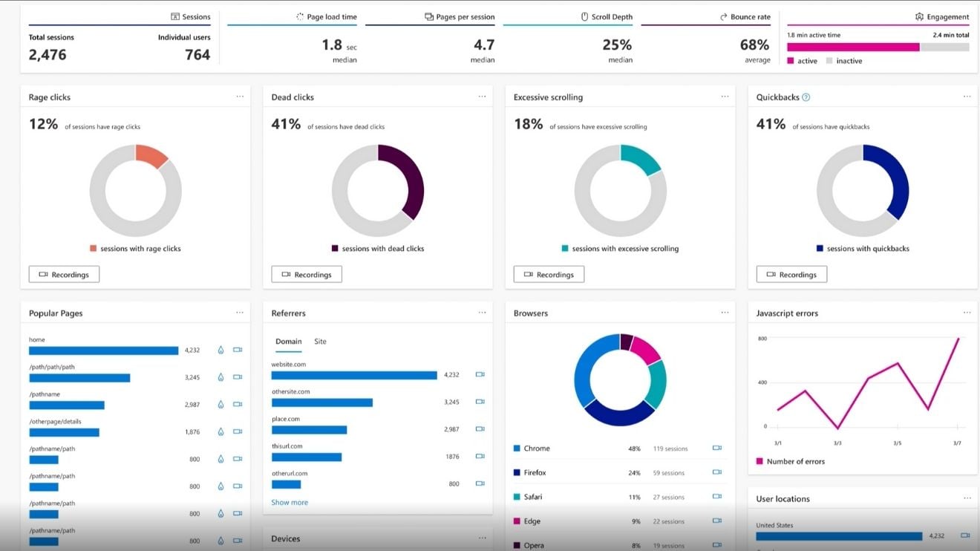The image size is (980, 551).
Task: Open Recordings for Dead clicks
Action: pos(307,275)
